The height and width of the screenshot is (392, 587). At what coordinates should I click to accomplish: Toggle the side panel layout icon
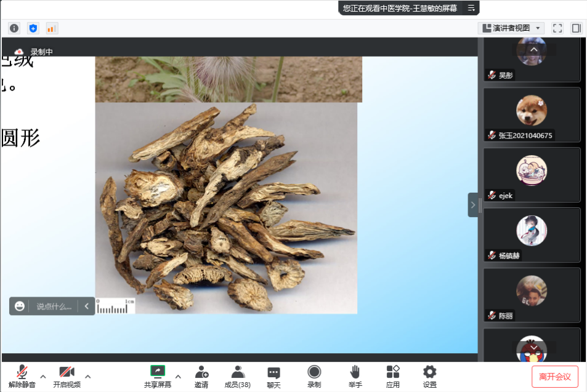(576, 28)
